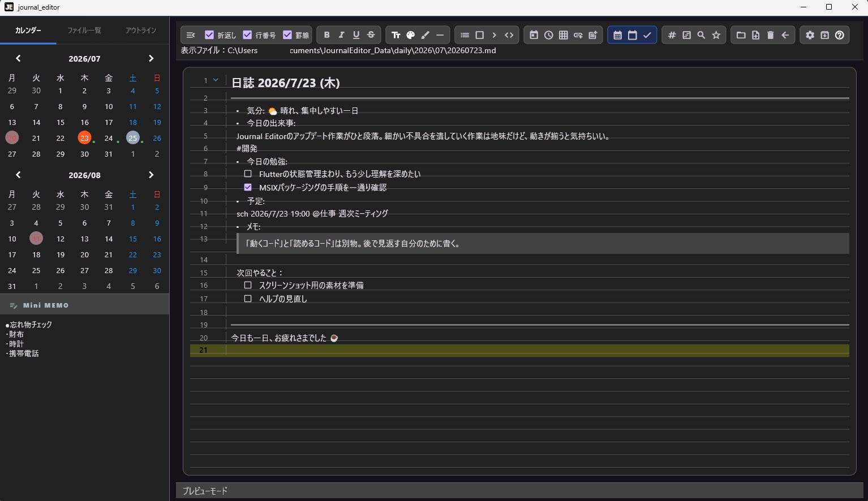Click the search magnifier icon
Viewport: 868px width, 501px height.
coord(701,35)
